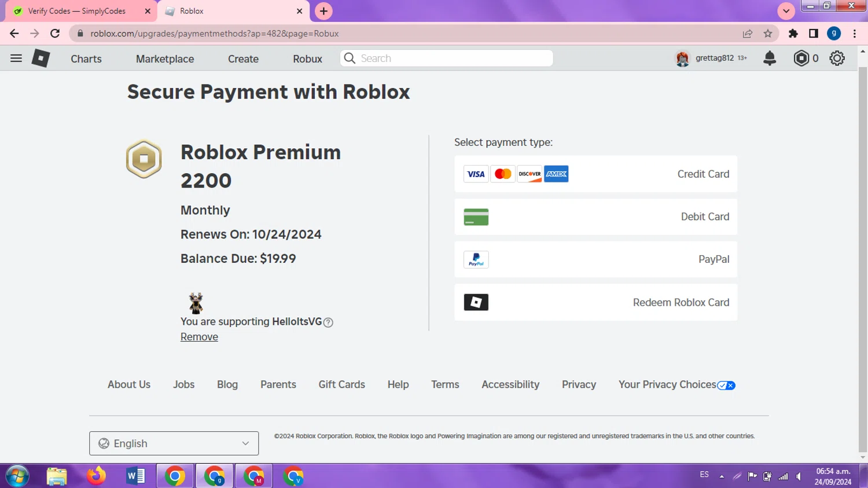Open the English language dropdown

pyautogui.click(x=174, y=443)
